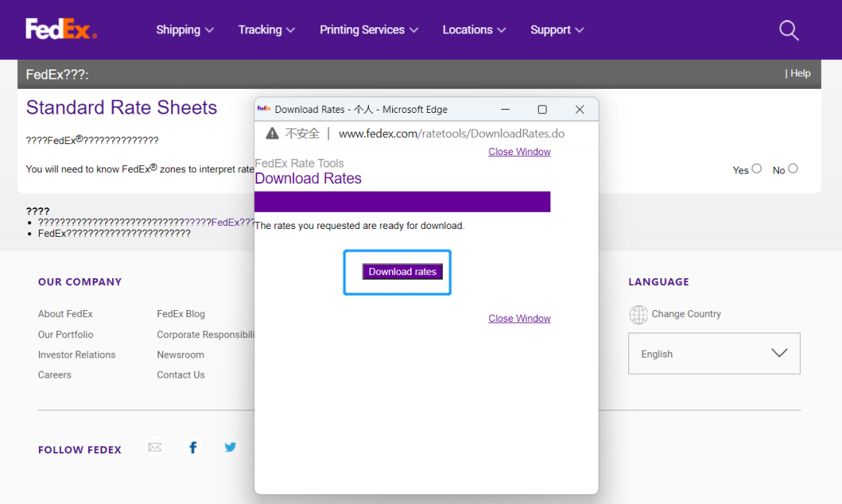
Task: Open the Careers footer link
Action: (55, 375)
